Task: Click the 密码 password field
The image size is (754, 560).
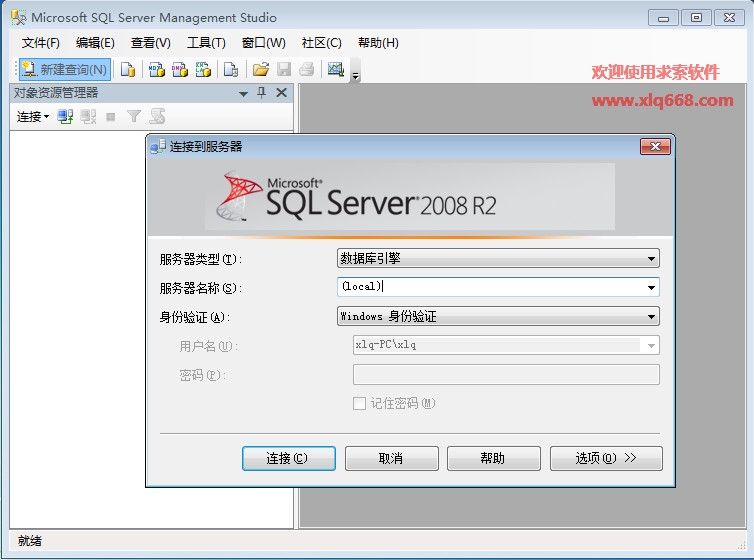Action: pyautogui.click(x=506, y=374)
